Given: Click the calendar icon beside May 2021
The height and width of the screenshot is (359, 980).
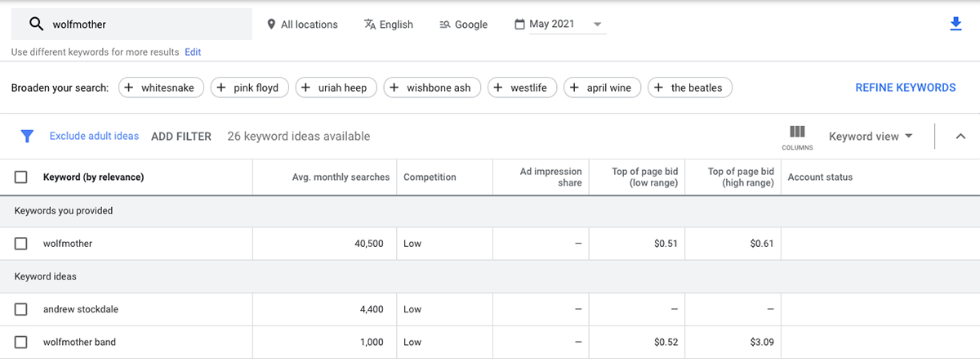Looking at the screenshot, I should click(x=519, y=25).
